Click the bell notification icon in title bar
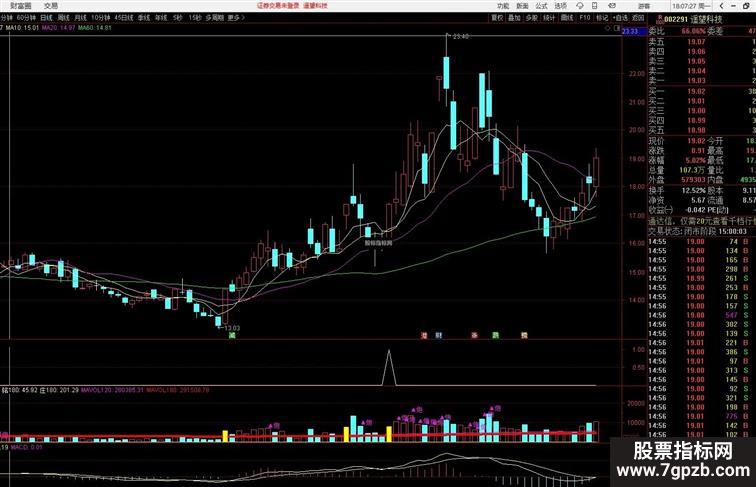This screenshot has width=756, height=487. click(580, 6)
